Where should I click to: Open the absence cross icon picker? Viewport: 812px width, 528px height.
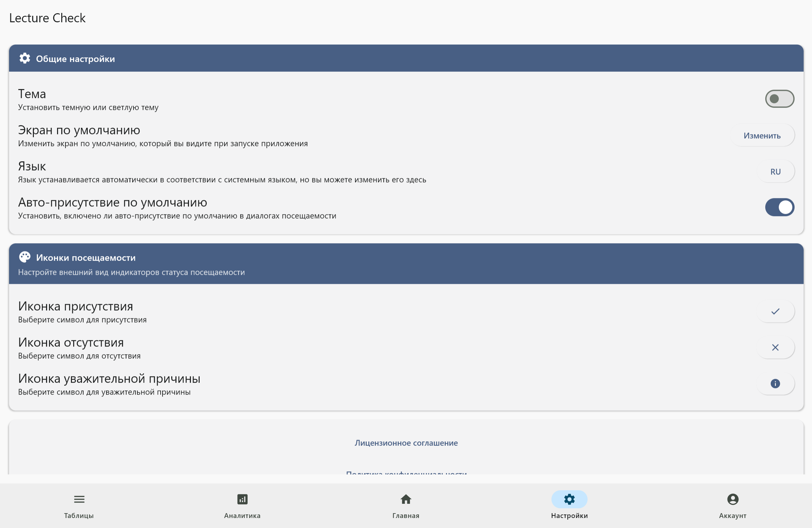(775, 347)
